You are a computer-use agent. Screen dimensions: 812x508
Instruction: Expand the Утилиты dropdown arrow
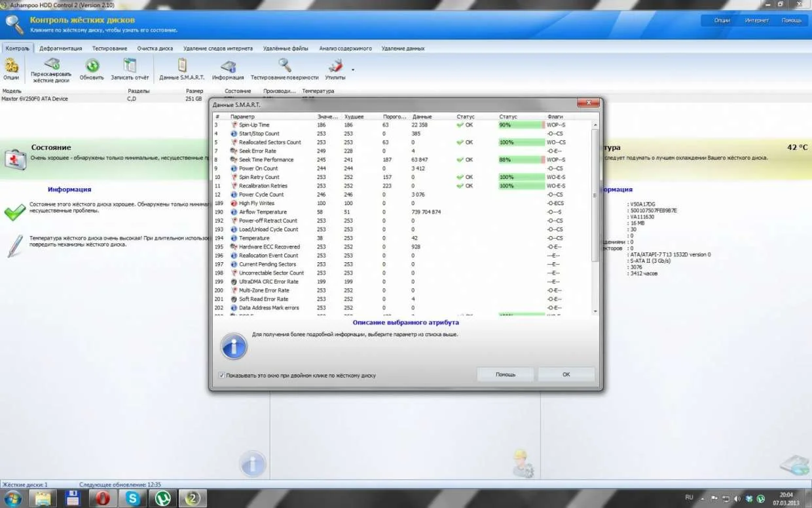click(353, 69)
